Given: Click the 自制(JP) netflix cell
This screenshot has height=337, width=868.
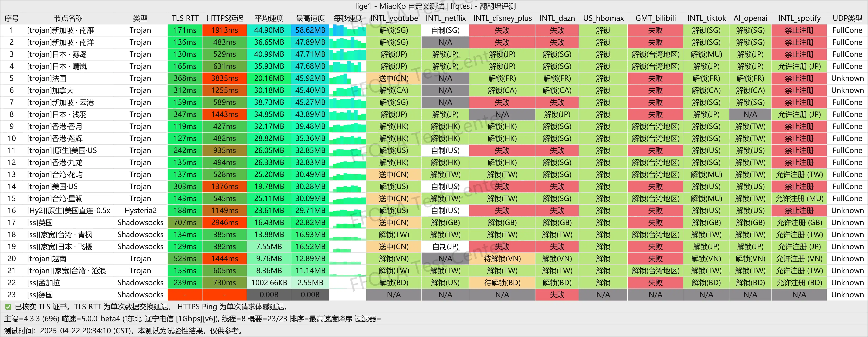Looking at the screenshot, I should pyautogui.click(x=445, y=247).
